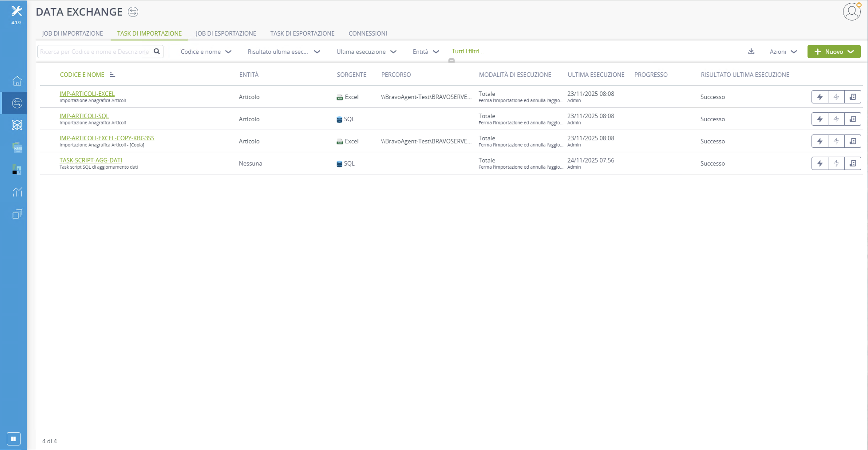Expand the Risultato ultima esecuzione filter dropdown
This screenshot has width=868, height=450.
pos(284,52)
